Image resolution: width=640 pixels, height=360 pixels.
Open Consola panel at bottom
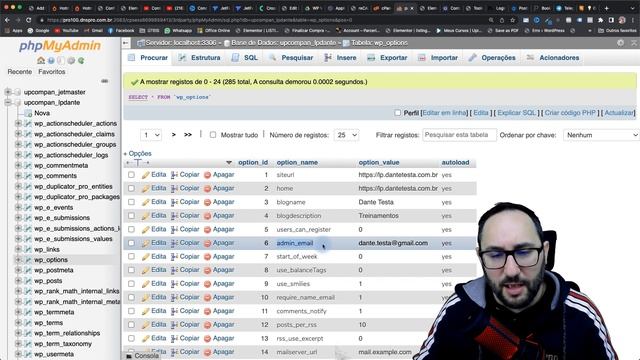(x=142, y=356)
